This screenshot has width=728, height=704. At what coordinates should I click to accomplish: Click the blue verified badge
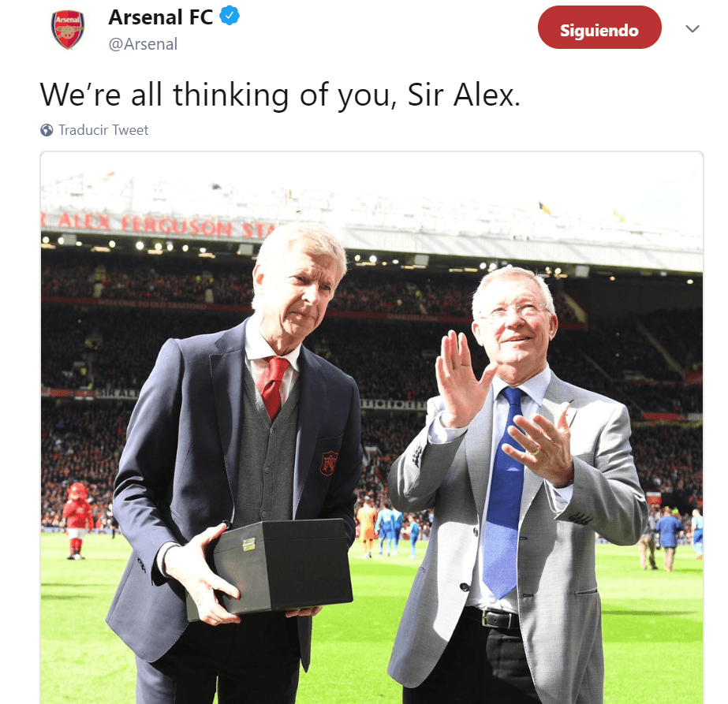pyautogui.click(x=230, y=16)
